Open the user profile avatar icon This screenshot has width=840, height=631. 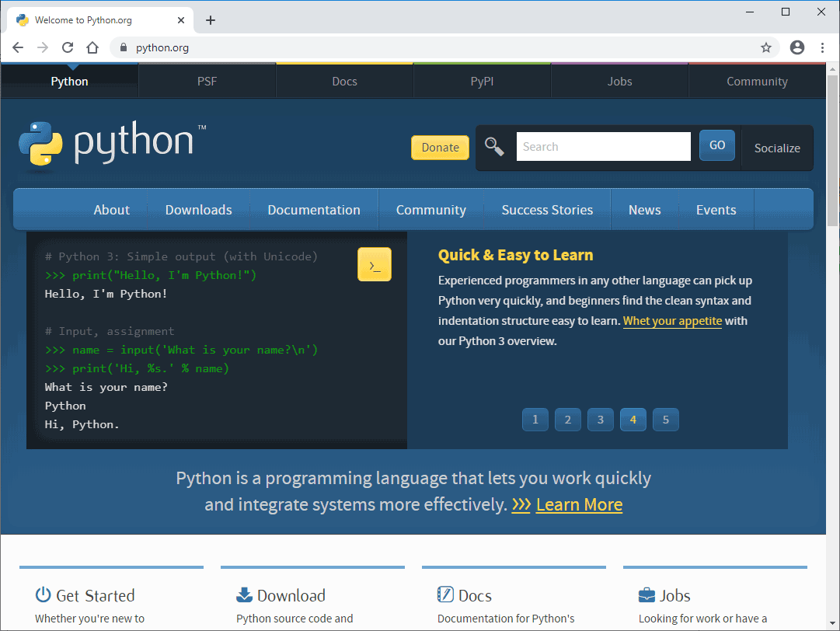click(797, 47)
